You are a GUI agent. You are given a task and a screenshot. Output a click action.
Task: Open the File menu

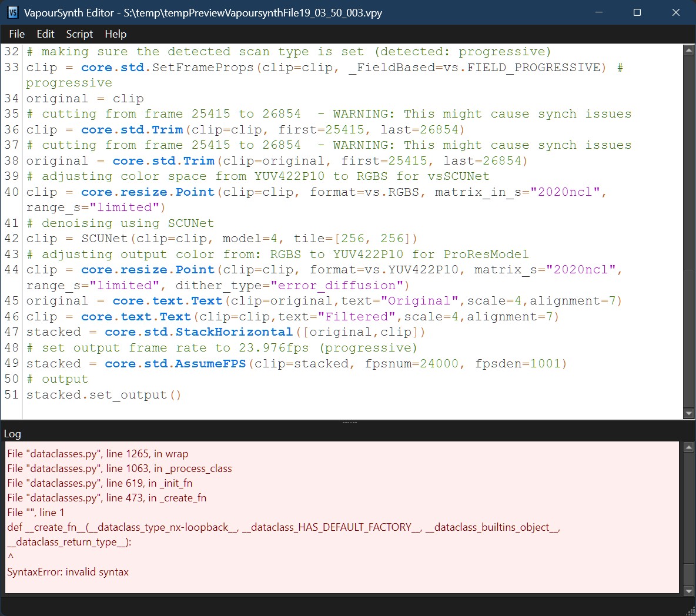17,34
